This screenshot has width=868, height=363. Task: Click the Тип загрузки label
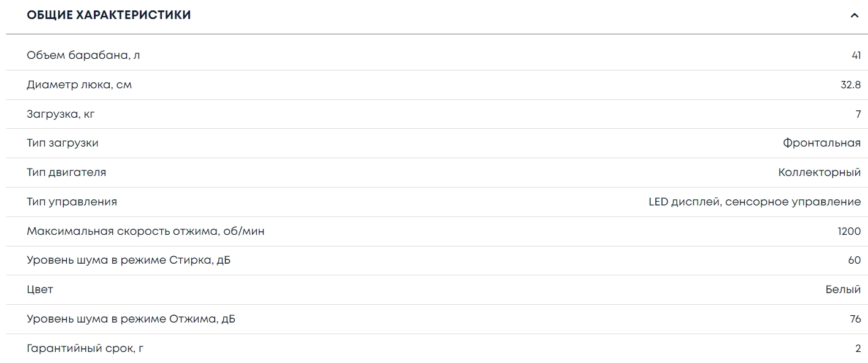(63, 143)
